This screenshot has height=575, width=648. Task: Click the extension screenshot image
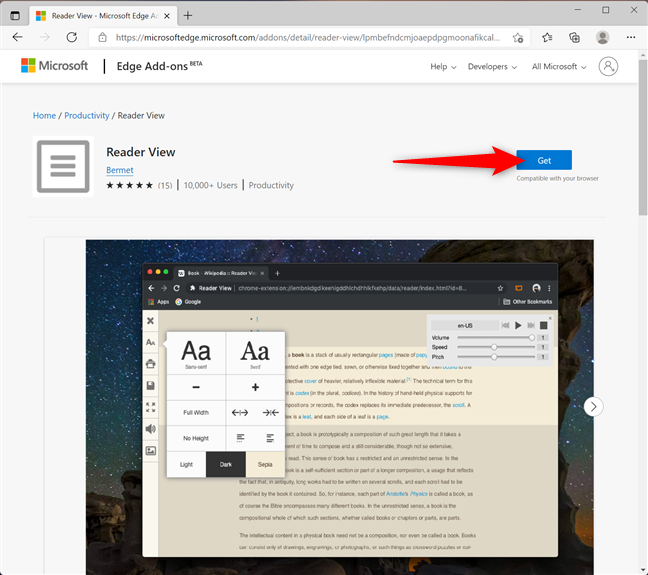click(340, 407)
